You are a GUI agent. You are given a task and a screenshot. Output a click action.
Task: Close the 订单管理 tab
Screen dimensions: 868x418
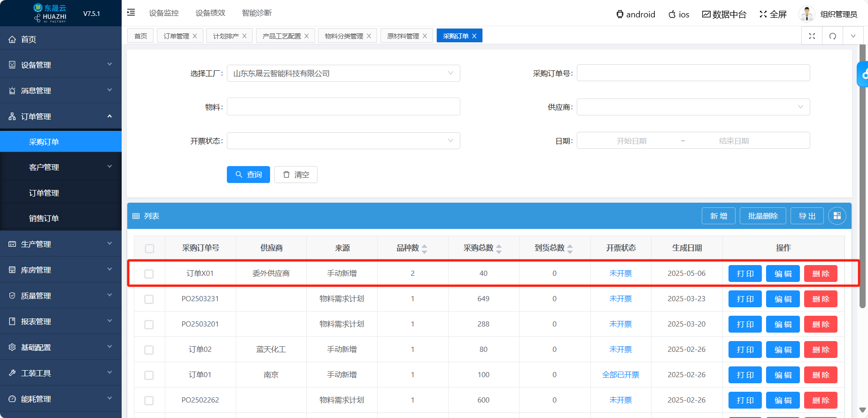coord(195,36)
